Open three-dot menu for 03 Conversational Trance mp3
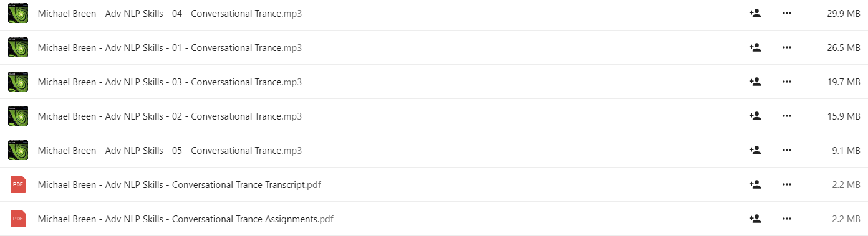The height and width of the screenshot is (236, 868). coord(787,82)
